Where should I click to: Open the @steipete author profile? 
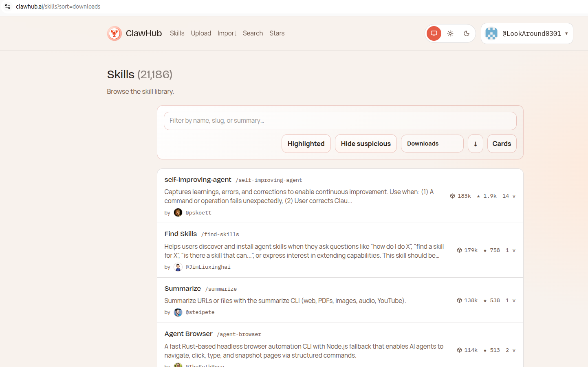tap(200, 312)
